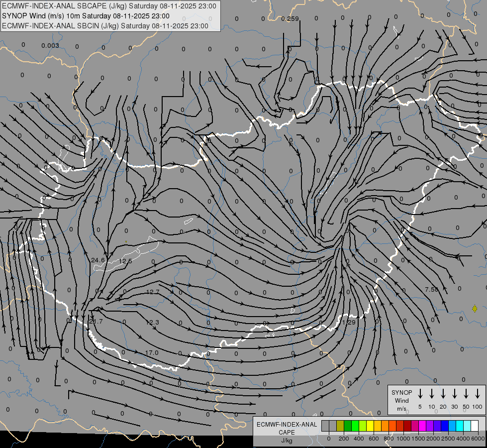Select the dark green CAPE legend swatch
487x448 pixels.
(x=348, y=426)
